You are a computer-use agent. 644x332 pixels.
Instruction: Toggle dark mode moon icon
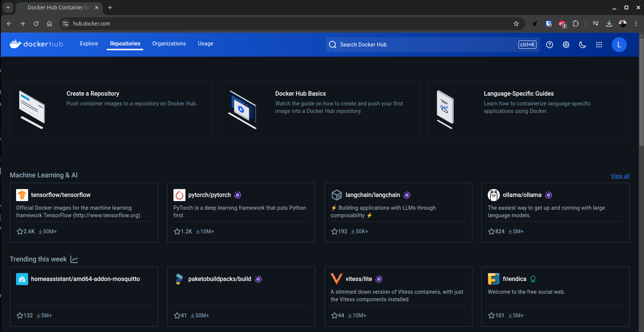[583, 45]
